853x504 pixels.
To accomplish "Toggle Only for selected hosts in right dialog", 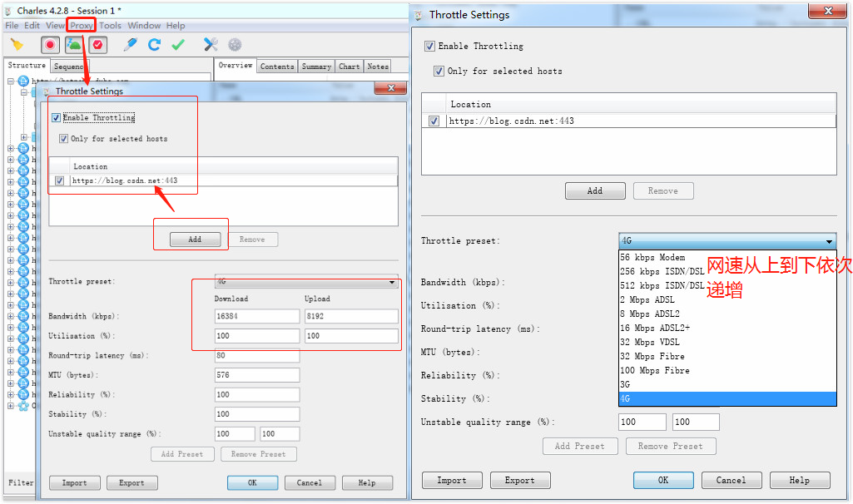I will point(439,72).
